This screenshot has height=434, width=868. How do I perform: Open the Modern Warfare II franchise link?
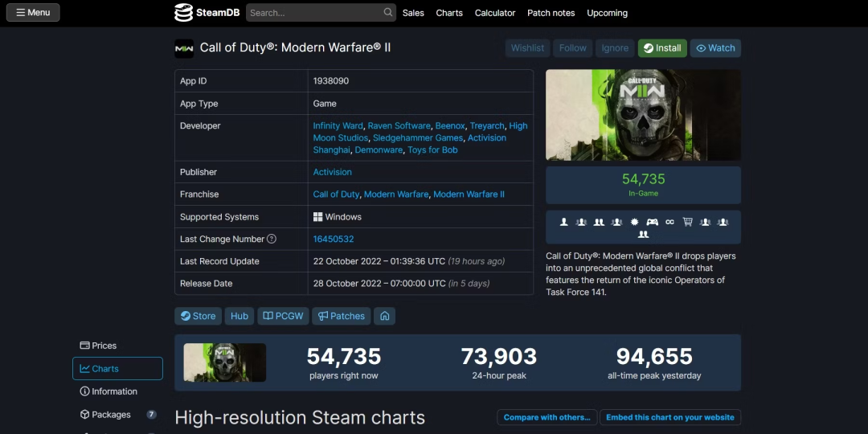tap(469, 194)
